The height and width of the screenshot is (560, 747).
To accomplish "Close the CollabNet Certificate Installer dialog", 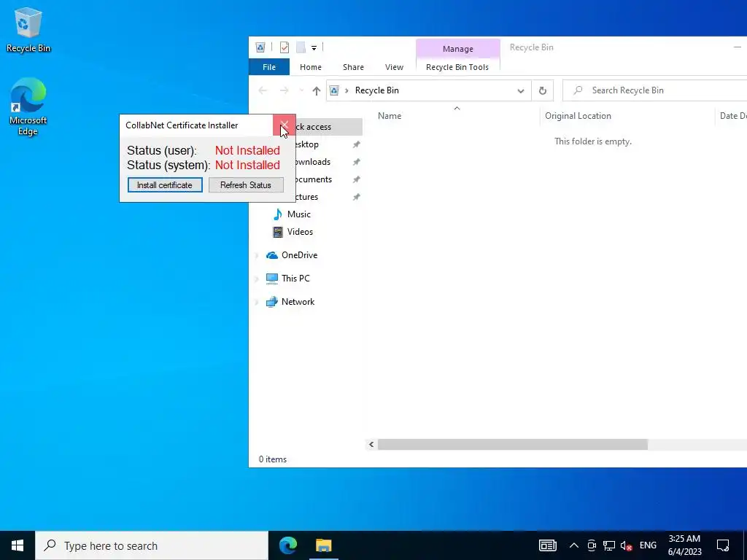I will 285,125.
